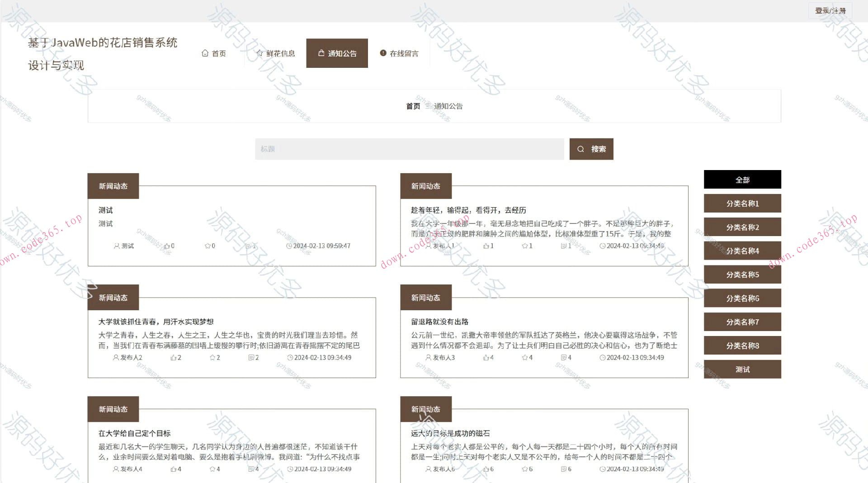Click the magnifier icon in the search button

pyautogui.click(x=581, y=148)
